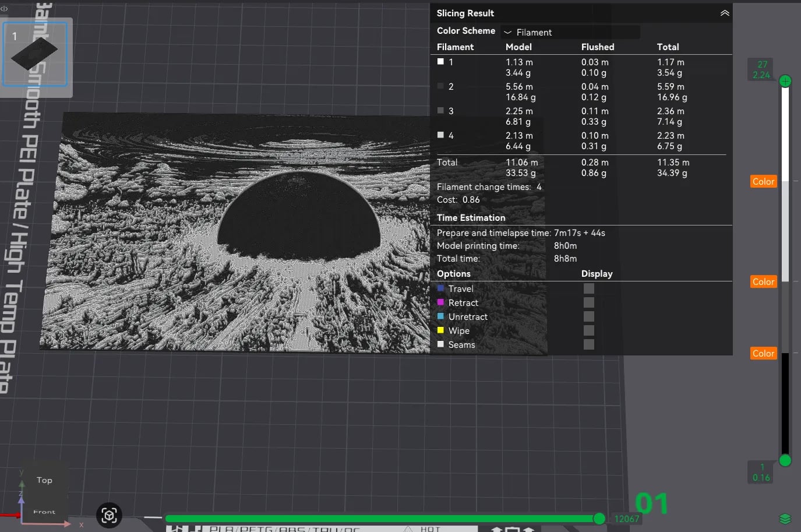Viewport: 801px width, 532px height.
Task: Click the lowest Color change marker
Action: click(763, 354)
